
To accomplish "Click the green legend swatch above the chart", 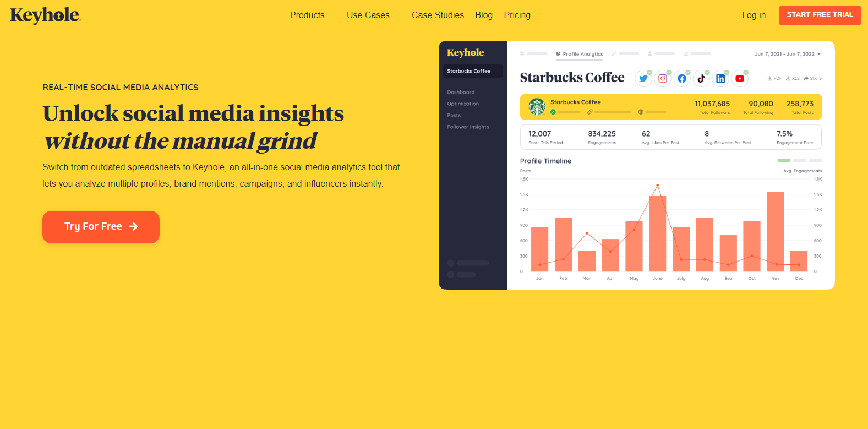I will (784, 161).
